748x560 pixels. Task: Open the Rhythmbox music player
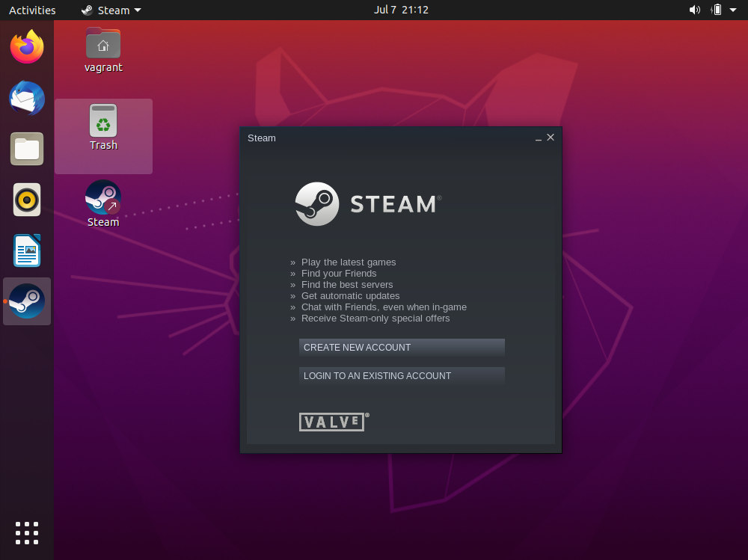pos(26,200)
